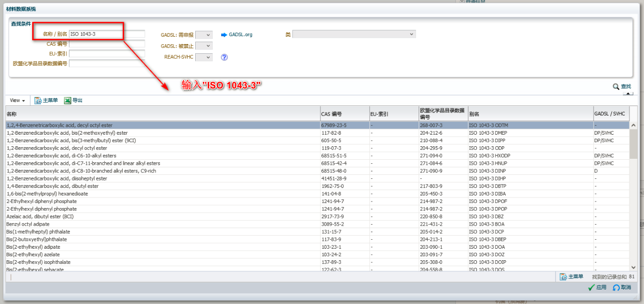
Task: Select row 1,2,4-Benzenetricarboxylic acid, decyl octyl ester
Action: 317,125
